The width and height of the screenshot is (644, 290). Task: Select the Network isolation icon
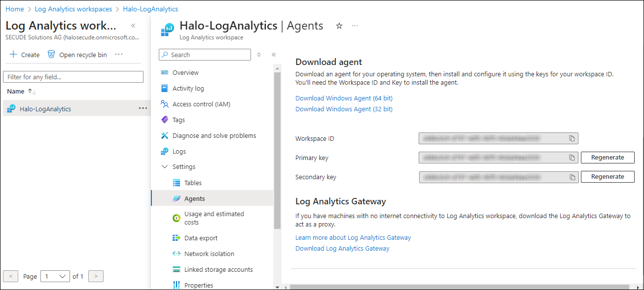[176, 254]
